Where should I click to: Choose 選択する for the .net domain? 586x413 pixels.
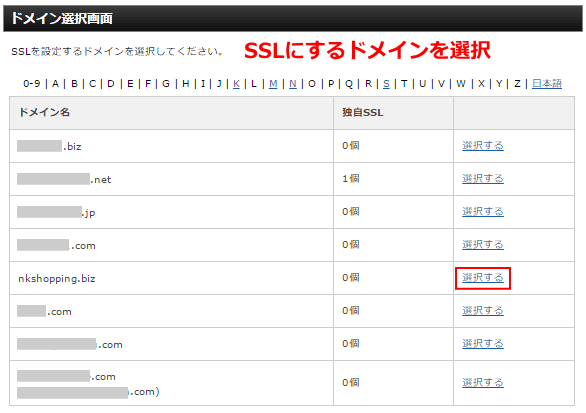click(x=482, y=179)
